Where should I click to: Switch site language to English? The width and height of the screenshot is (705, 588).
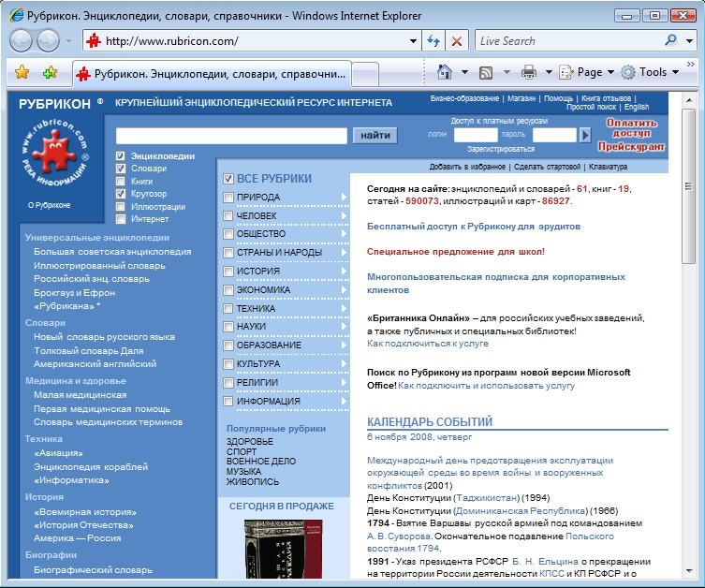tap(637, 107)
